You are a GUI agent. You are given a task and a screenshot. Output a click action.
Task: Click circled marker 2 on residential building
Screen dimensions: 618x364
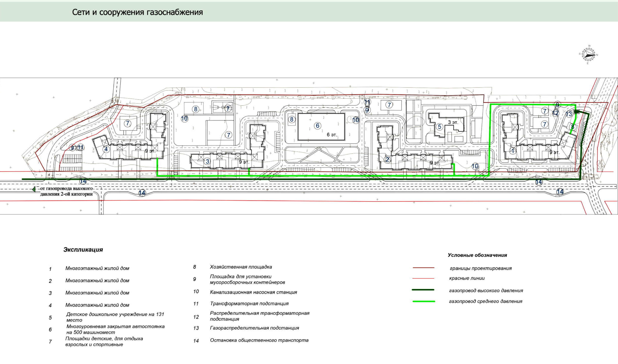(387, 159)
